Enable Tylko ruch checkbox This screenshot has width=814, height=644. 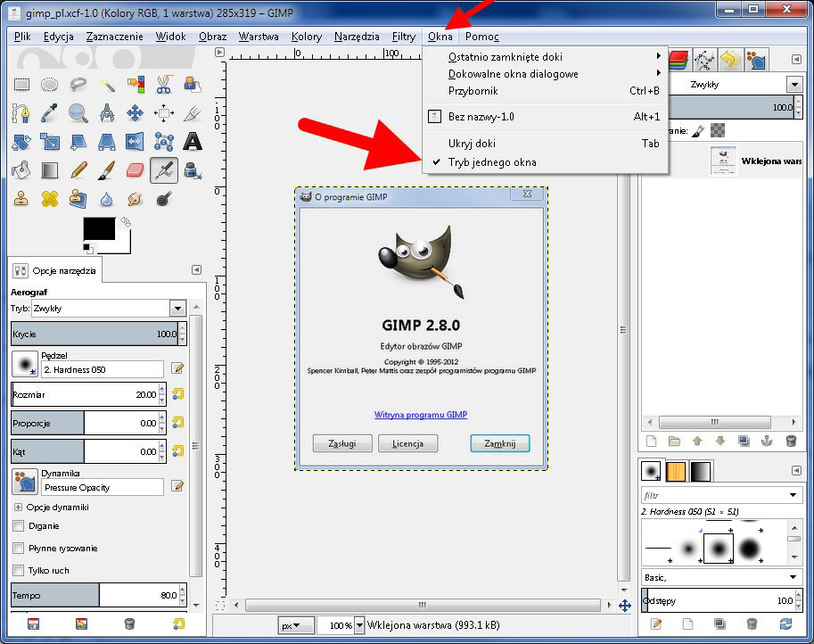(19, 570)
